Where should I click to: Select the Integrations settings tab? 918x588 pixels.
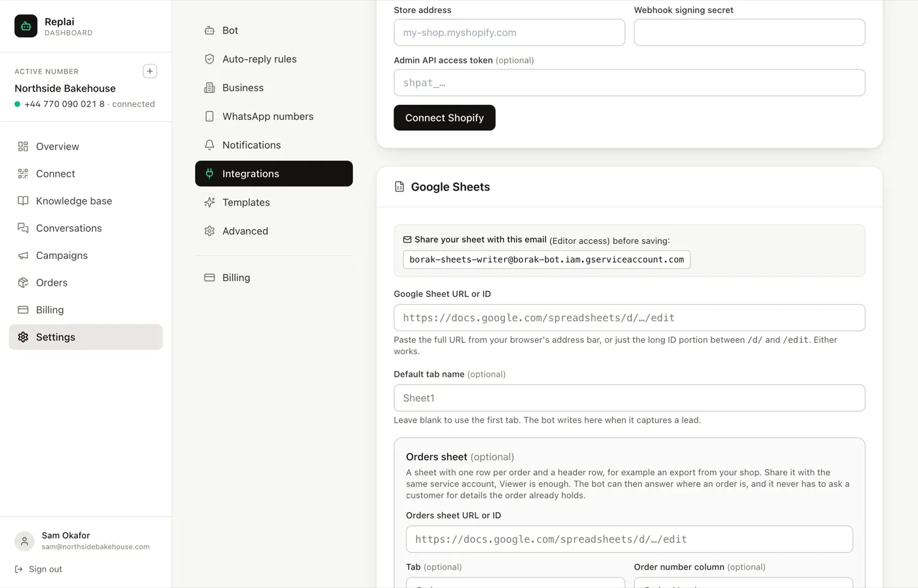274,174
